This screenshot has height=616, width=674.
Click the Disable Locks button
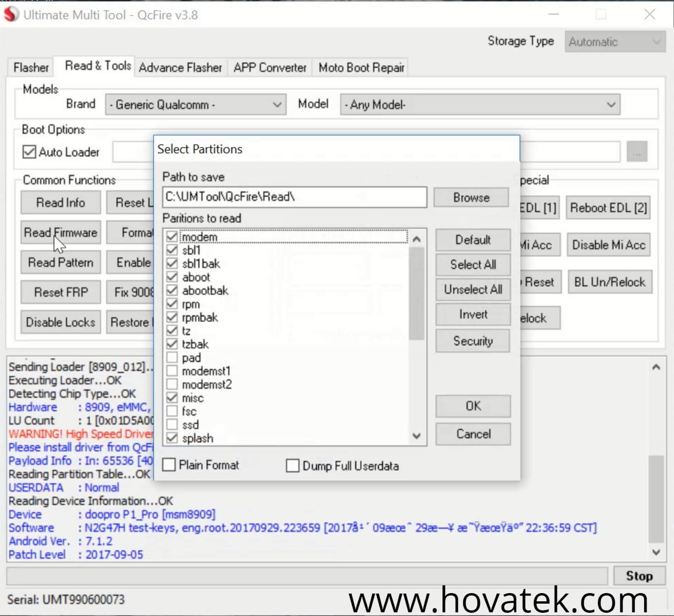pyautogui.click(x=60, y=322)
